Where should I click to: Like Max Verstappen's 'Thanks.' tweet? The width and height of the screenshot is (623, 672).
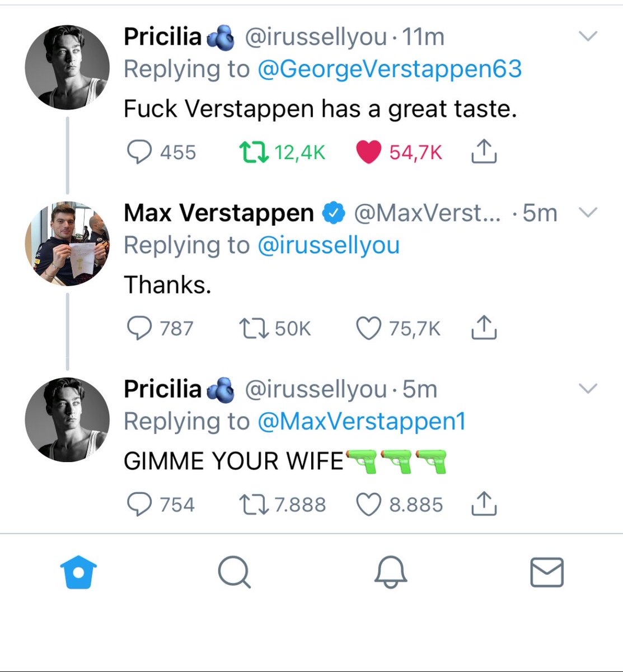(368, 328)
